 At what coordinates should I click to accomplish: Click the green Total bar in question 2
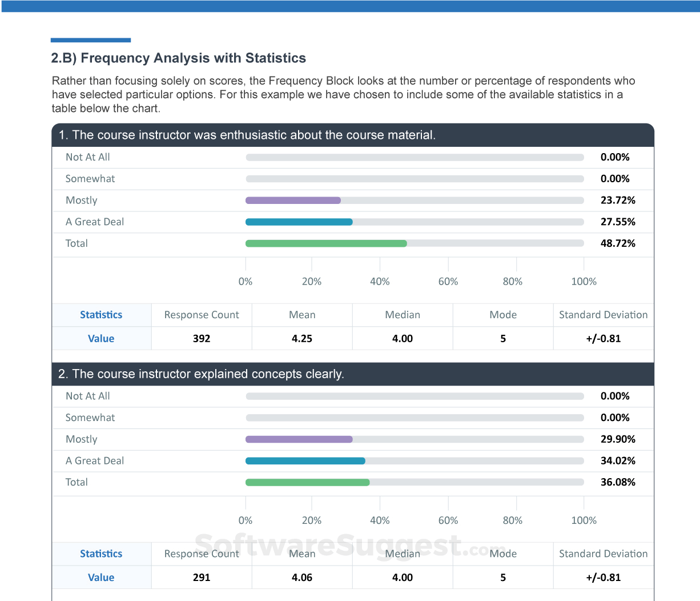coord(307,482)
